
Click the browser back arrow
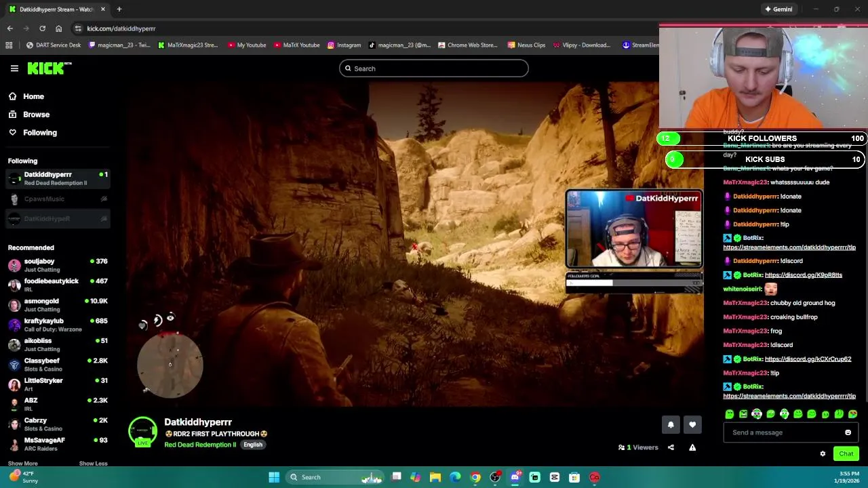coord(9,28)
